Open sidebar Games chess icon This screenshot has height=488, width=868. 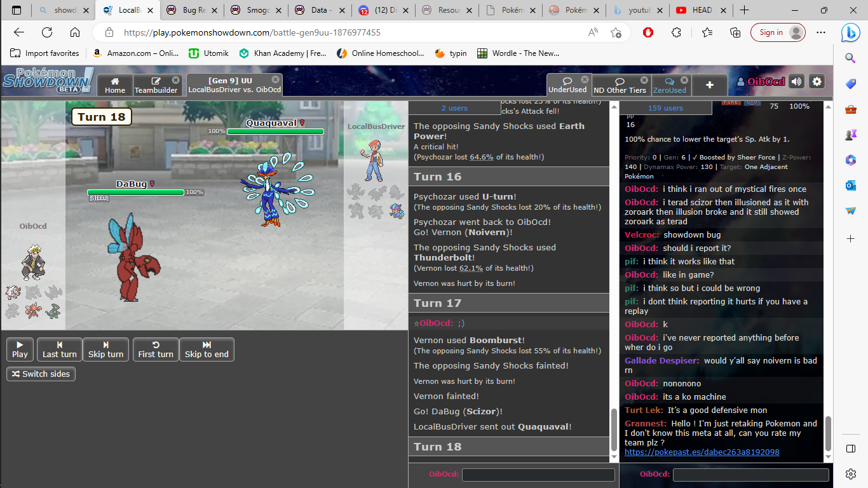(851, 135)
